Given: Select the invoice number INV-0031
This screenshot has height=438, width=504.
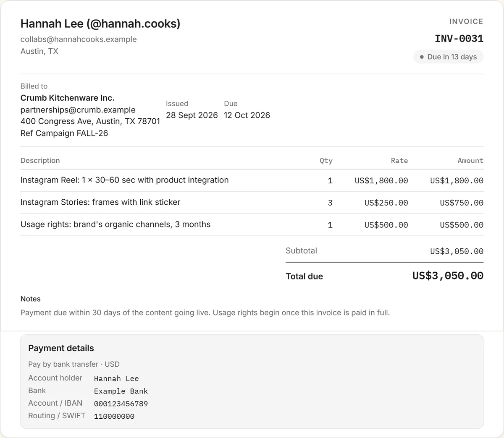Looking at the screenshot, I should tap(459, 39).
